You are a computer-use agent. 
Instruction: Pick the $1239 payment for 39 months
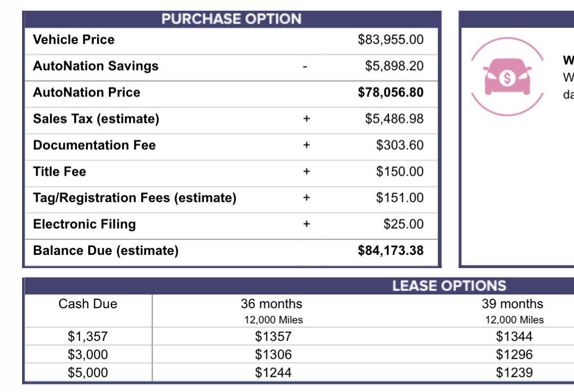click(x=514, y=372)
